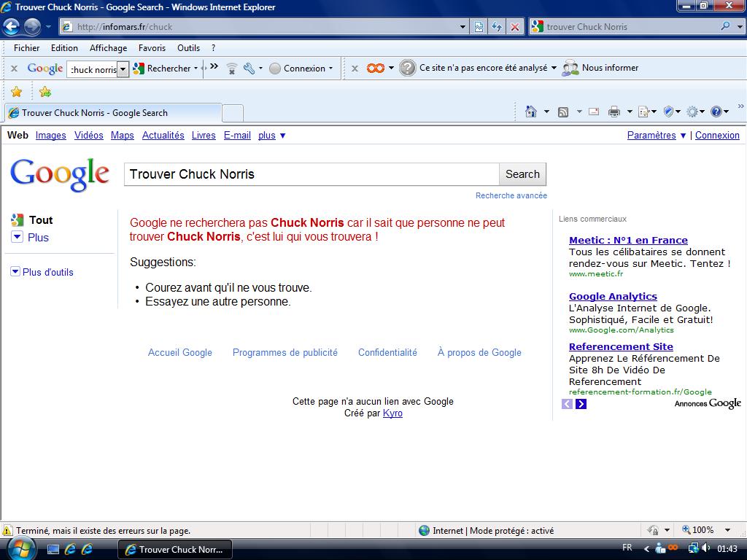Refresh the page with the address bar arrows
This screenshot has height=560, width=747.
coord(497,27)
